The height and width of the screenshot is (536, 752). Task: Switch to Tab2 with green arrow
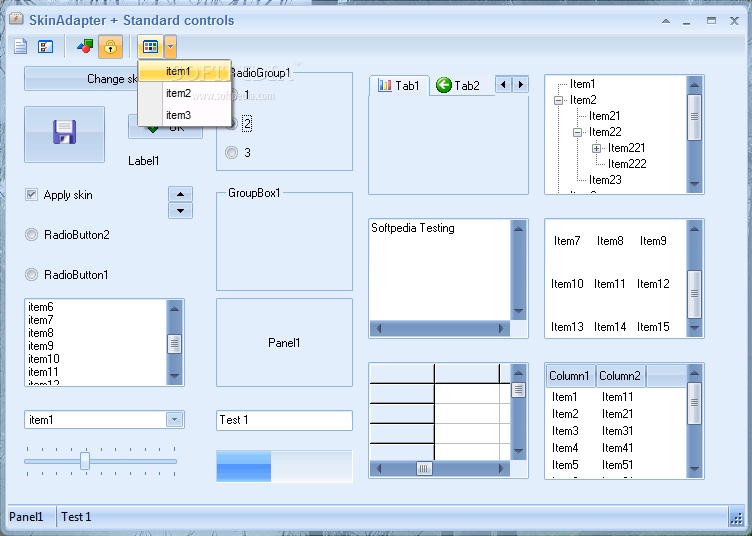click(458, 85)
